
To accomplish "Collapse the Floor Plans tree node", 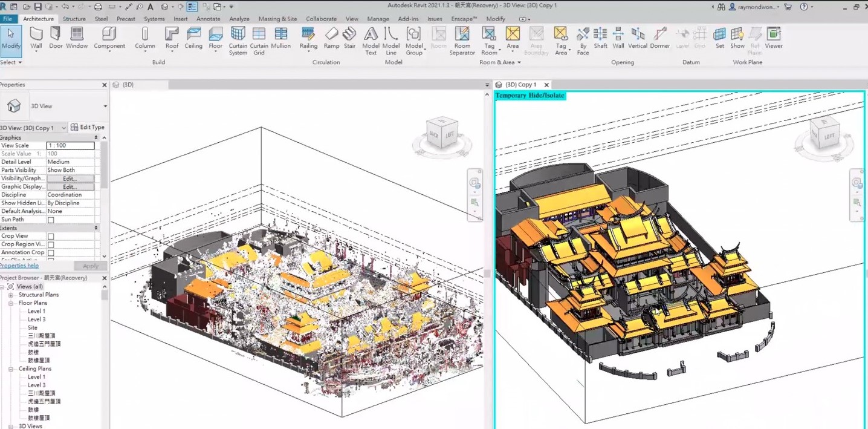I will point(11,303).
